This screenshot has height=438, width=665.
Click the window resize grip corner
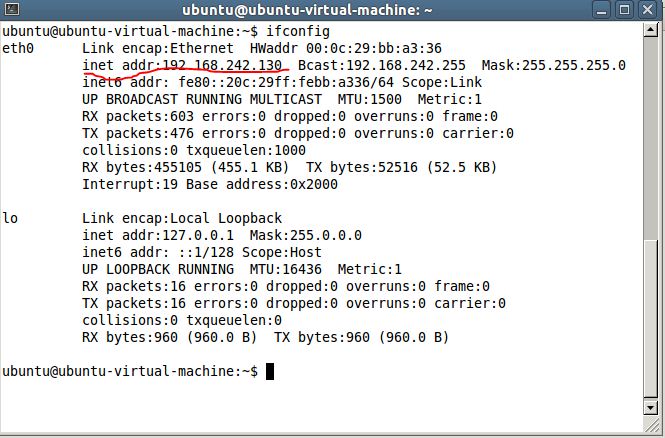(653, 425)
